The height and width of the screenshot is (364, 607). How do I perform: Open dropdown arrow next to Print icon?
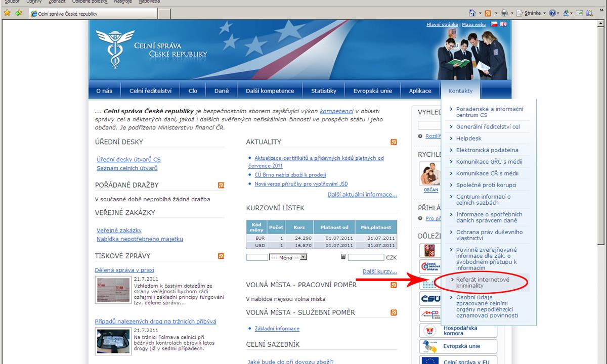(511, 14)
